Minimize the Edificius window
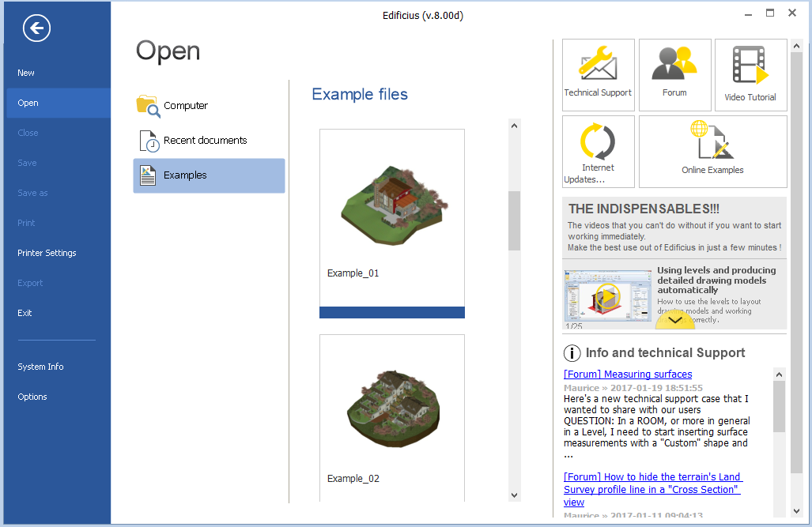This screenshot has width=812, height=527. coord(748,14)
